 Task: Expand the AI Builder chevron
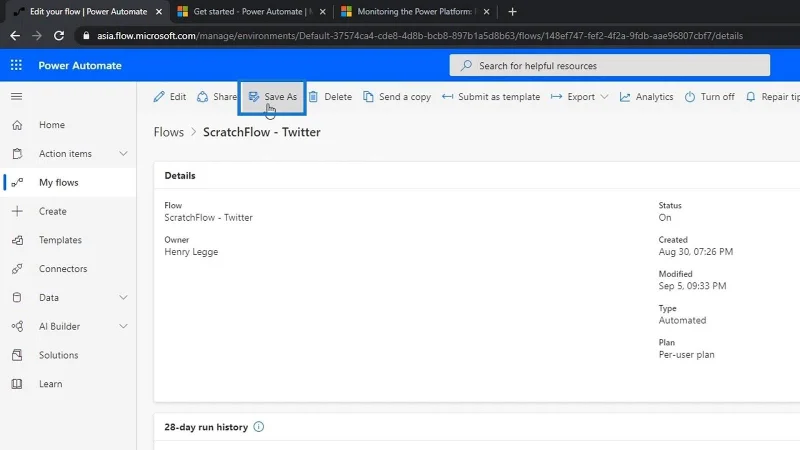pos(123,326)
